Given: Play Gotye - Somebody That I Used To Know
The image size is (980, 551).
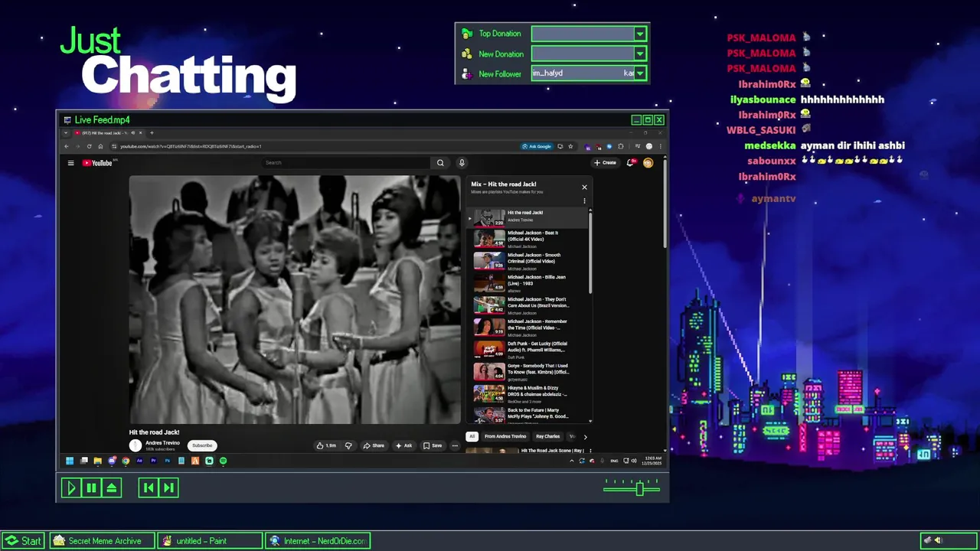Looking at the screenshot, I should 530,373.
